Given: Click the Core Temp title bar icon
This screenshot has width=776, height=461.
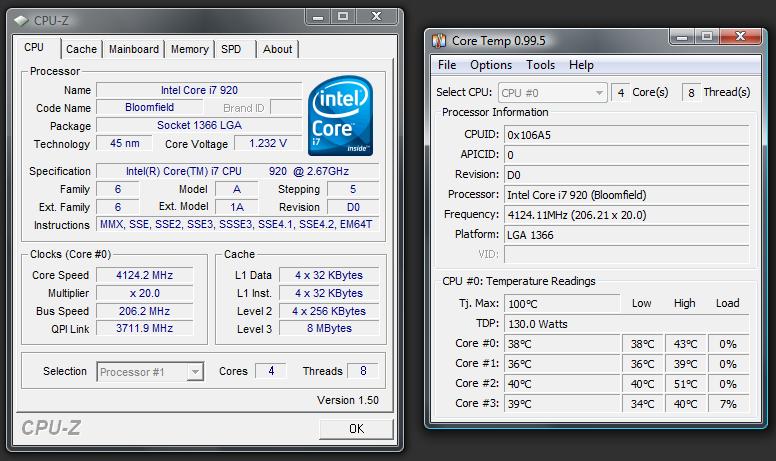Looking at the screenshot, I should 439,41.
